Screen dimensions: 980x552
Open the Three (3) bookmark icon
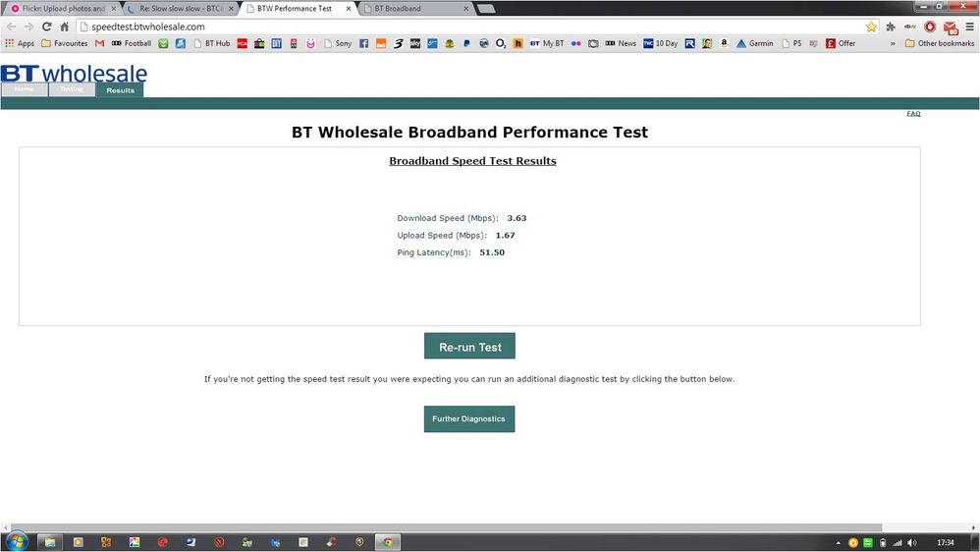pyautogui.click(x=398, y=43)
